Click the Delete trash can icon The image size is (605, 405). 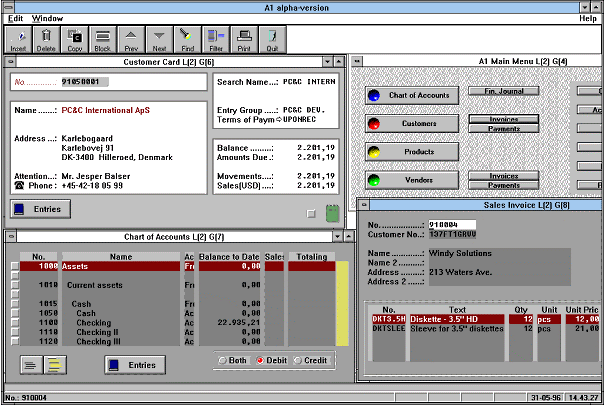coord(46,38)
